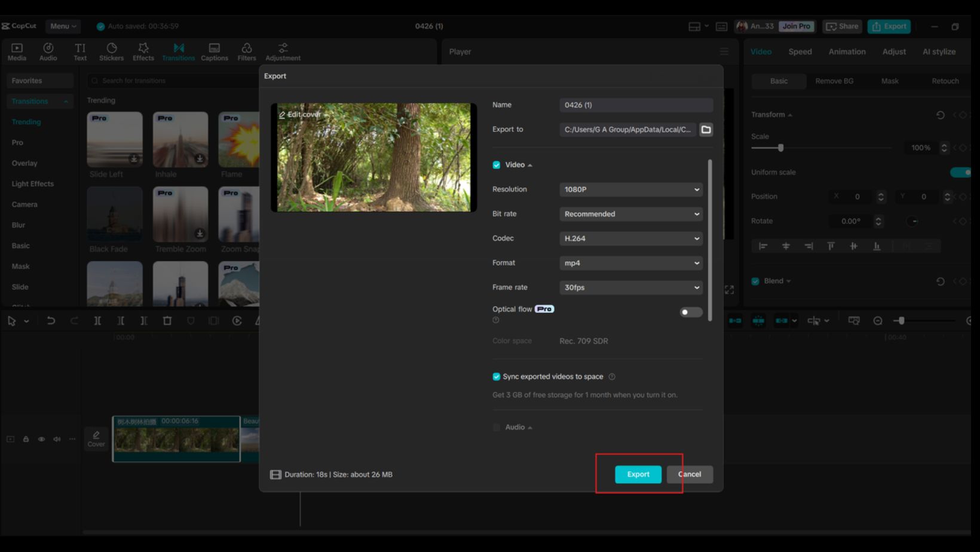This screenshot has width=980, height=552.
Task: Mute the video track speaker icon
Action: coord(57,439)
